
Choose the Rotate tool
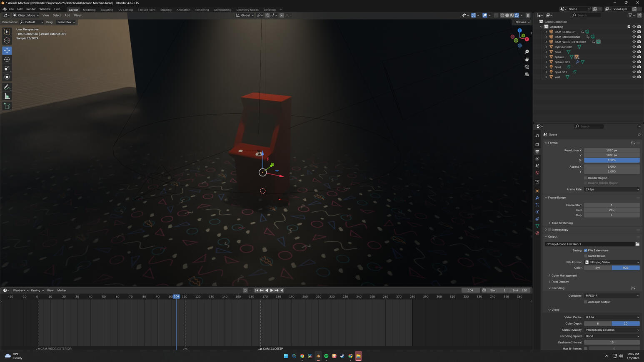[7, 60]
